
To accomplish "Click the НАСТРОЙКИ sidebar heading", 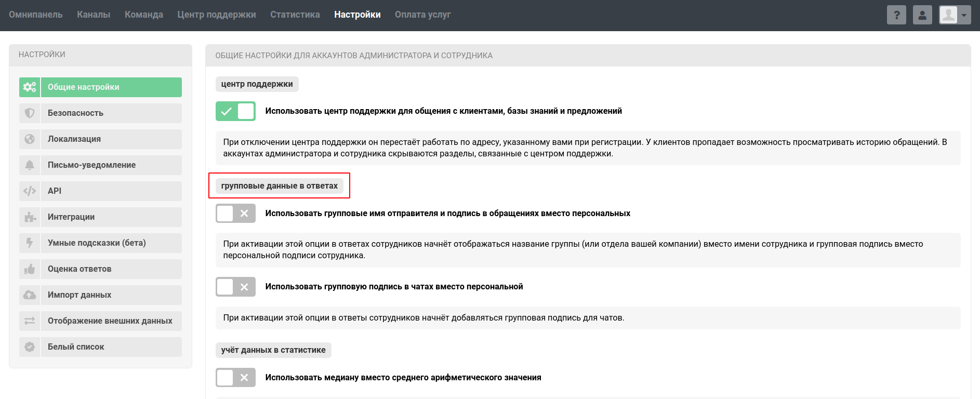I will [x=42, y=55].
